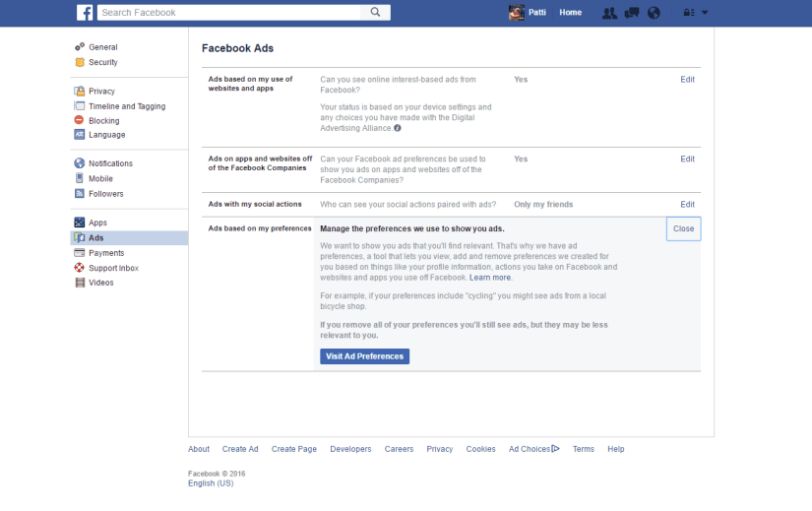Open Terms footer link

click(x=583, y=449)
